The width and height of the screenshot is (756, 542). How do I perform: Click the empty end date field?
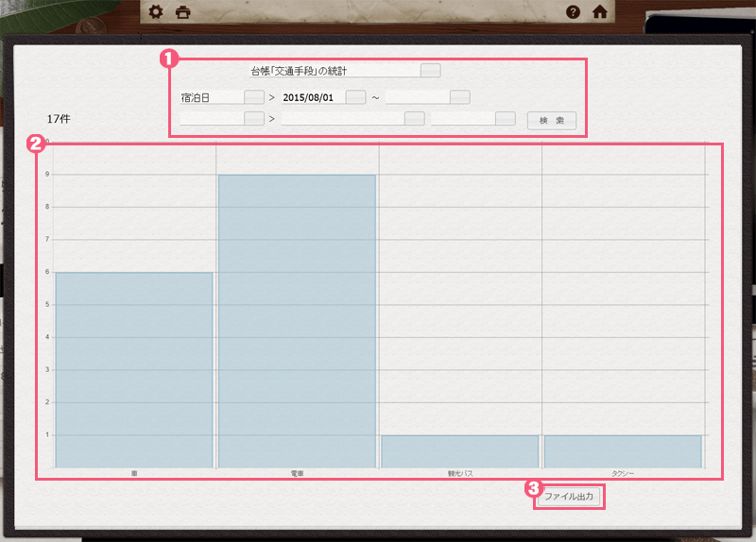pos(416,97)
